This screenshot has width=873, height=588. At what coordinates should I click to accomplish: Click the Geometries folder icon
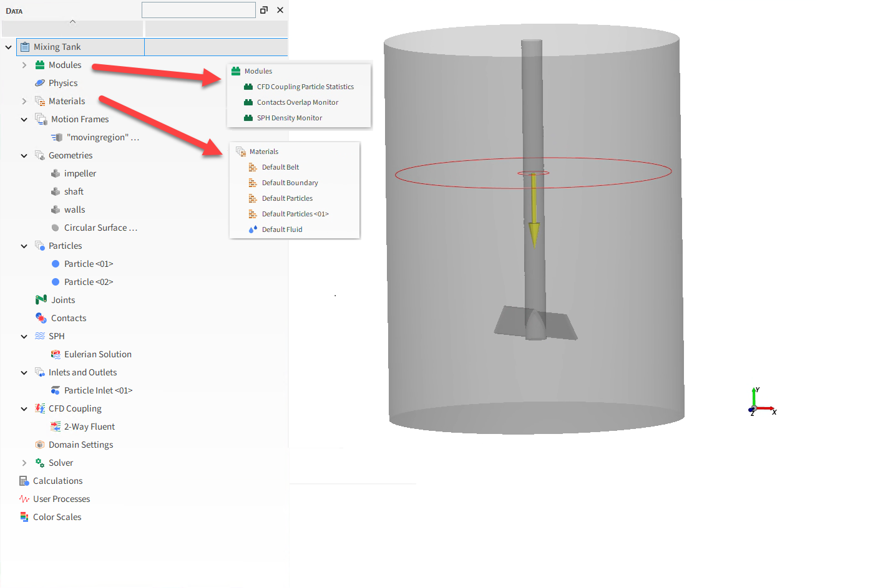point(40,155)
